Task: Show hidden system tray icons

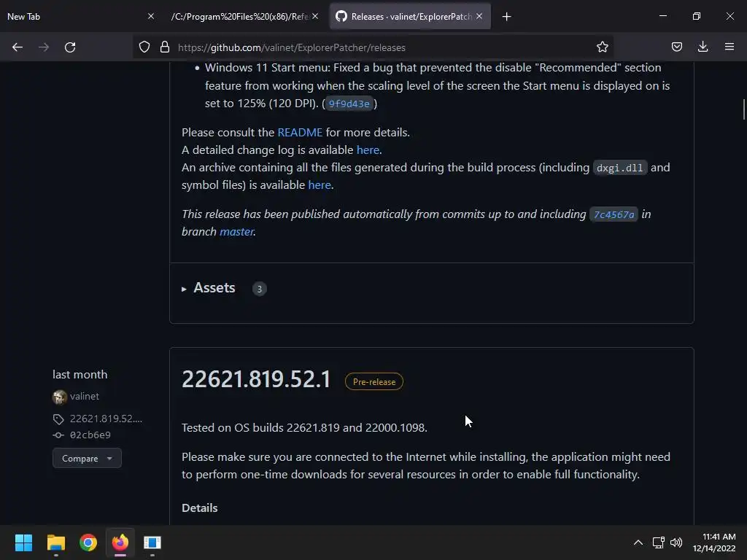Action: [x=638, y=542]
